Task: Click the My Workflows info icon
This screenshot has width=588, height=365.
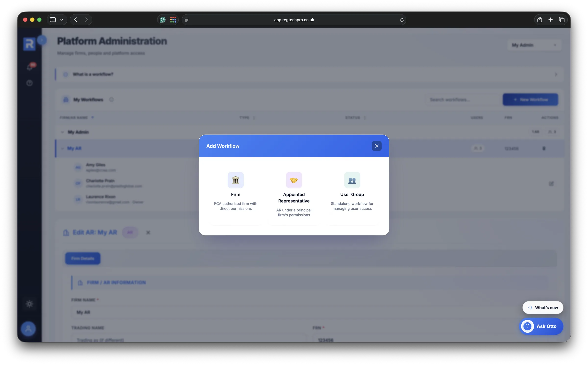Action: click(111, 100)
